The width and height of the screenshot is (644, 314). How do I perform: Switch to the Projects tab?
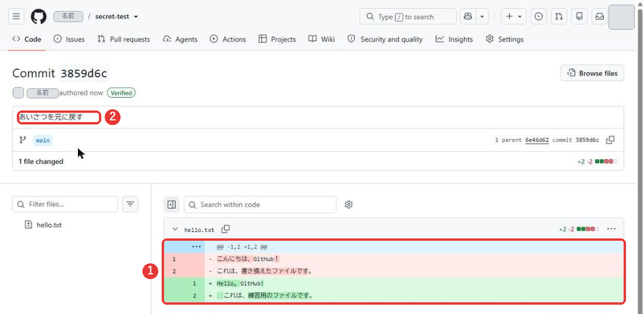pos(278,39)
